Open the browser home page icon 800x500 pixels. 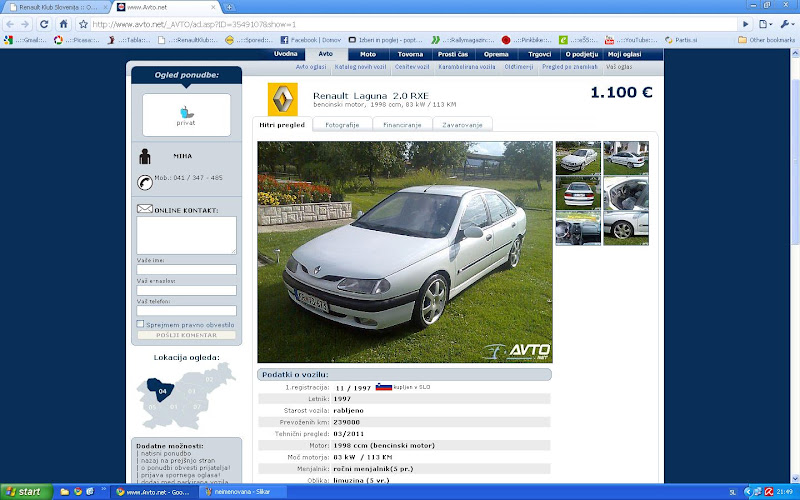tap(63, 24)
